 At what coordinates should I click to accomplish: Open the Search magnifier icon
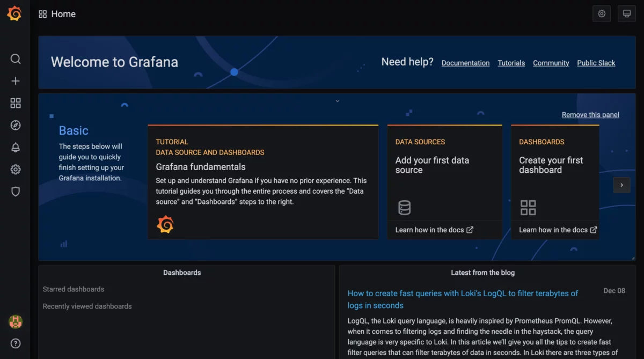[16, 59]
